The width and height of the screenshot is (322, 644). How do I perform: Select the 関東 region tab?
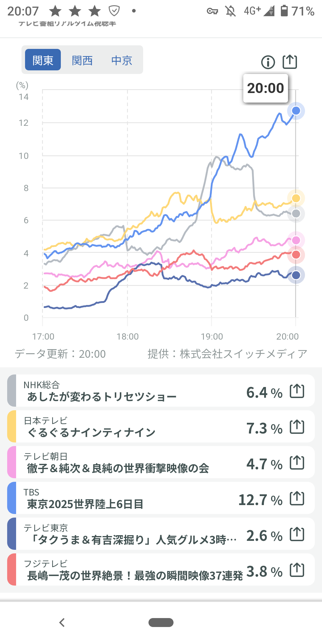pos(43,60)
